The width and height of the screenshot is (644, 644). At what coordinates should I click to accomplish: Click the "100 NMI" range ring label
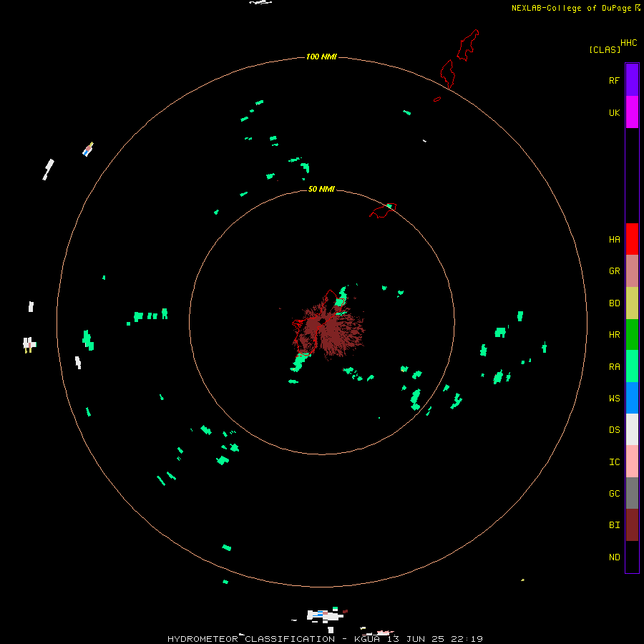coord(321,57)
